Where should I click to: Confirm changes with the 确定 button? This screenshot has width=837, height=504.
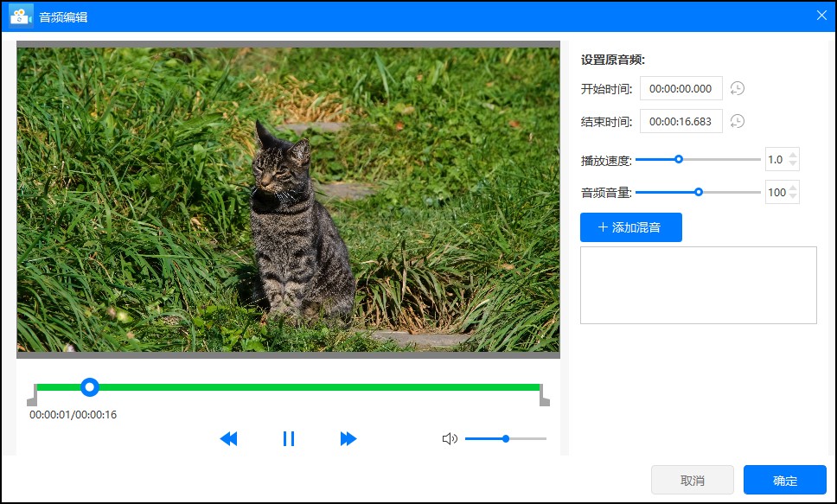(785, 480)
